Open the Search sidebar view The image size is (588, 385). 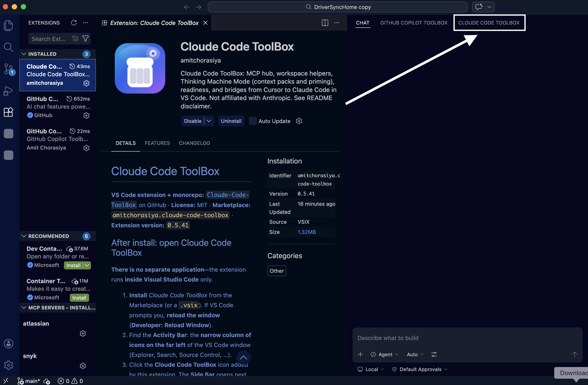click(8, 47)
